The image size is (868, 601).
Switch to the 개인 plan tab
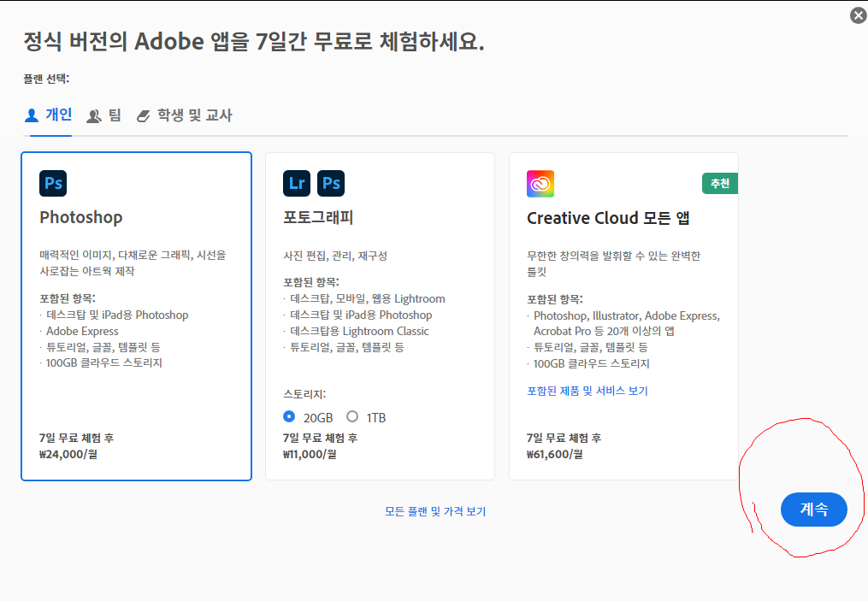(x=48, y=115)
